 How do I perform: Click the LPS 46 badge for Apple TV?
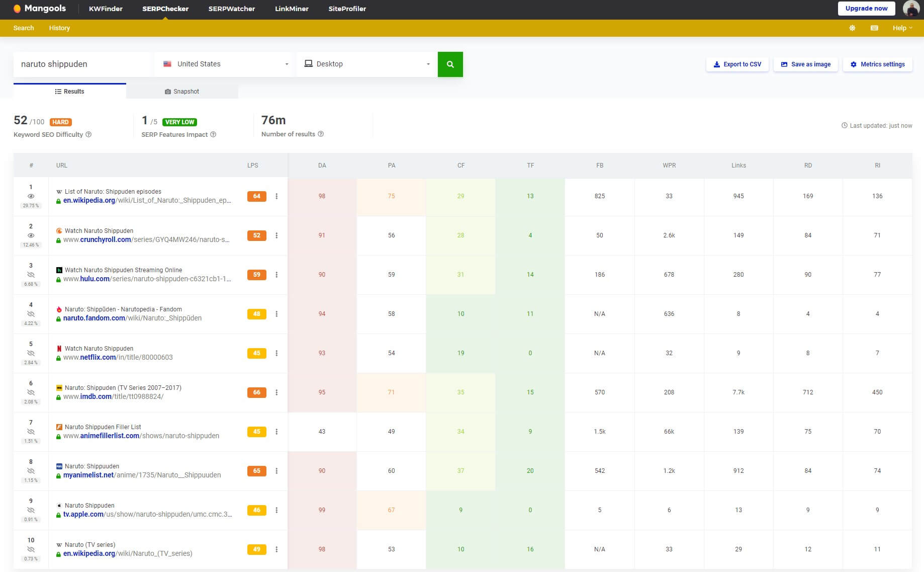click(x=256, y=510)
